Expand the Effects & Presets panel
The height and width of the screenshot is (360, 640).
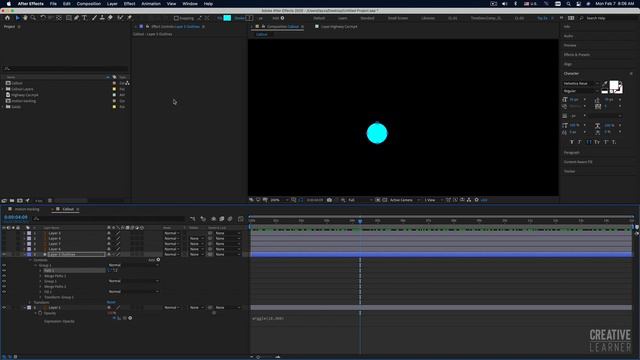click(577, 55)
